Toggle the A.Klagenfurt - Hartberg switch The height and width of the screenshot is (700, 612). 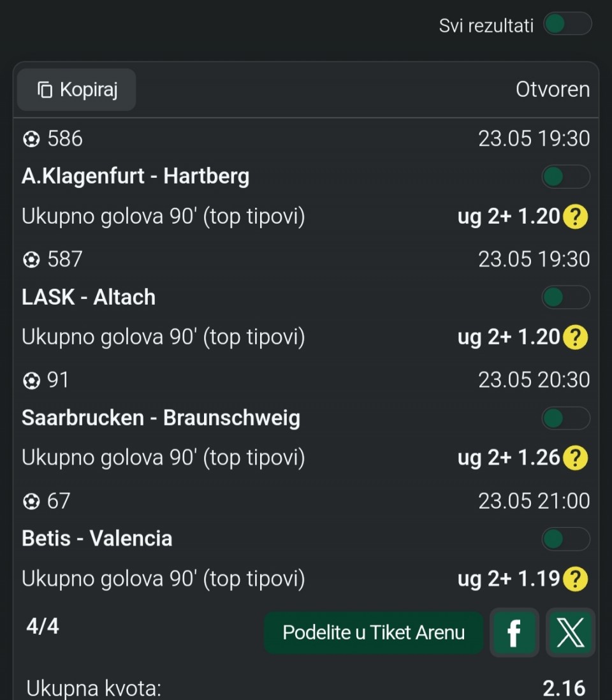[565, 177]
